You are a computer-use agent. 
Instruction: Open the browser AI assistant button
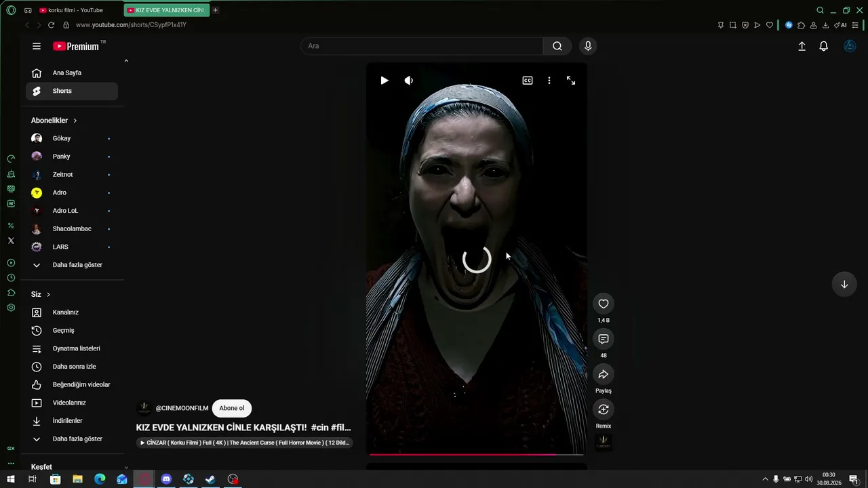[840, 25]
